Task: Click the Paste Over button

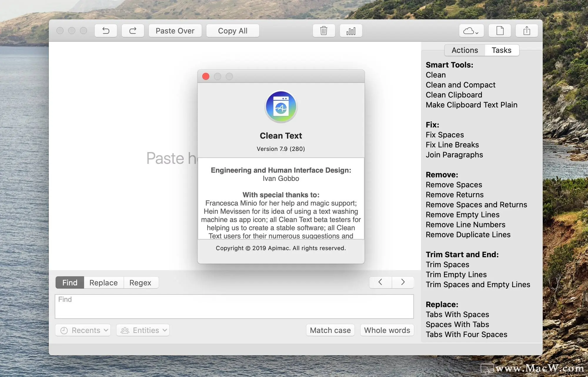Action: pos(175,31)
